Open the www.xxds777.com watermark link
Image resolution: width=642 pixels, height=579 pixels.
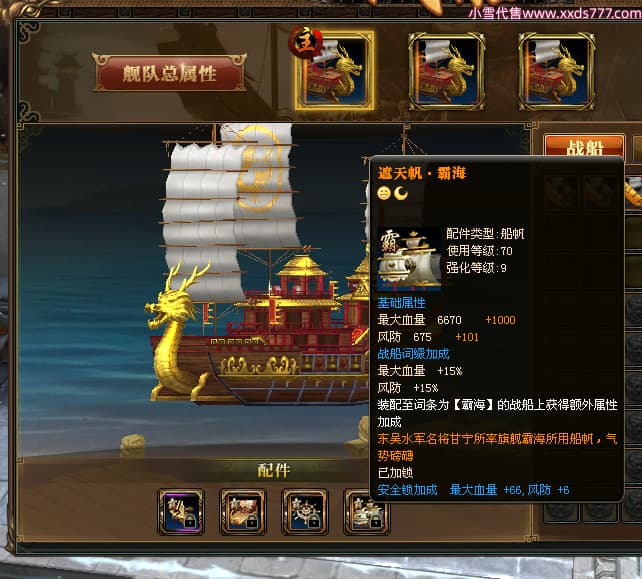pyautogui.click(x=582, y=13)
